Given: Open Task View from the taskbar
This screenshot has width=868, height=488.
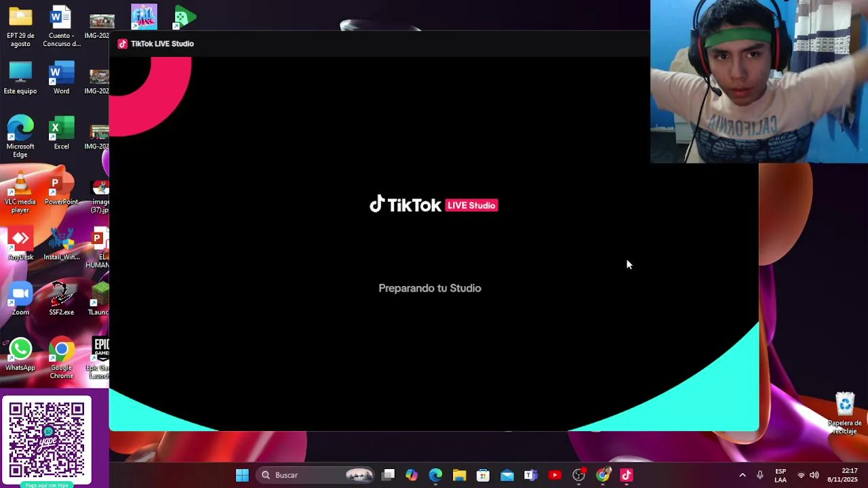Looking at the screenshot, I should click(388, 475).
